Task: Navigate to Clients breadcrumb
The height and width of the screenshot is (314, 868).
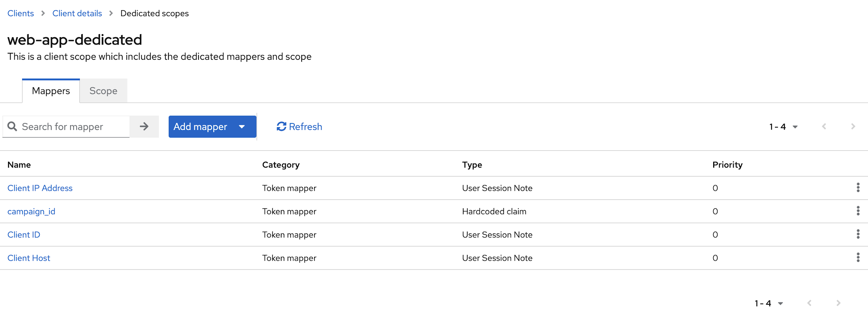Action: 20,14
